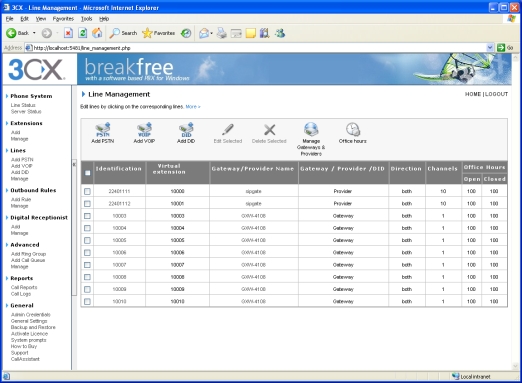
Task: Enable the checkbox for line 10007
Action: 87,265
